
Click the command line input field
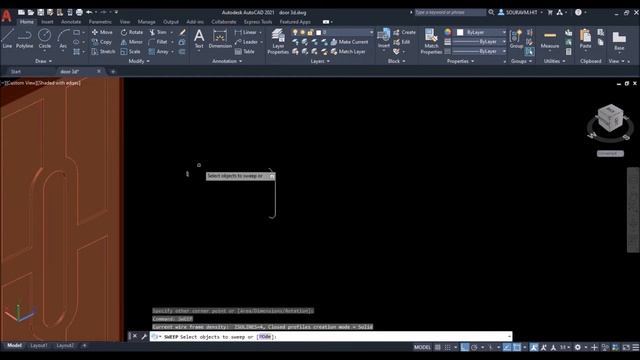coord(331,337)
